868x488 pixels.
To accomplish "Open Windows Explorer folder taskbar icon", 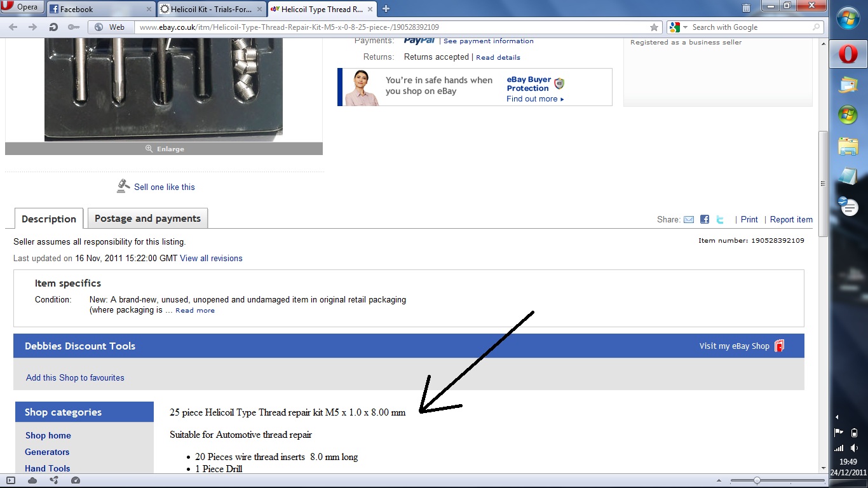I will click(848, 146).
